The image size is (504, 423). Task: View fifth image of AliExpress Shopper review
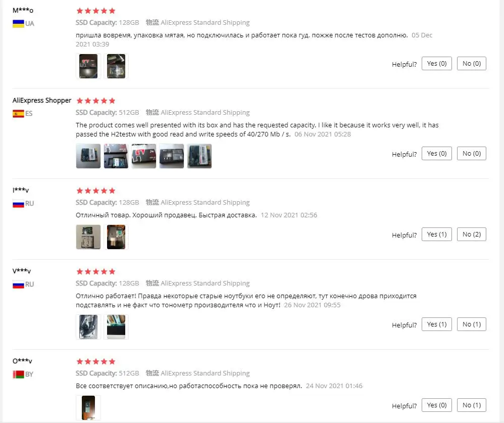coord(199,156)
